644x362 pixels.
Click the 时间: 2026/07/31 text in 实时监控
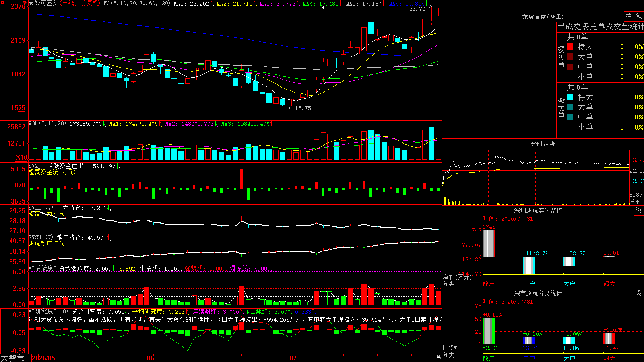point(508,219)
